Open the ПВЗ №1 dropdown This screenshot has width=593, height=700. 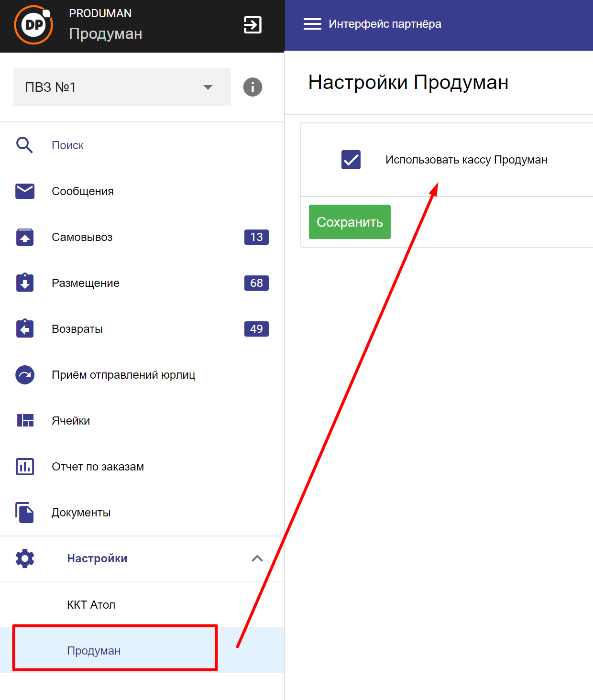122,87
